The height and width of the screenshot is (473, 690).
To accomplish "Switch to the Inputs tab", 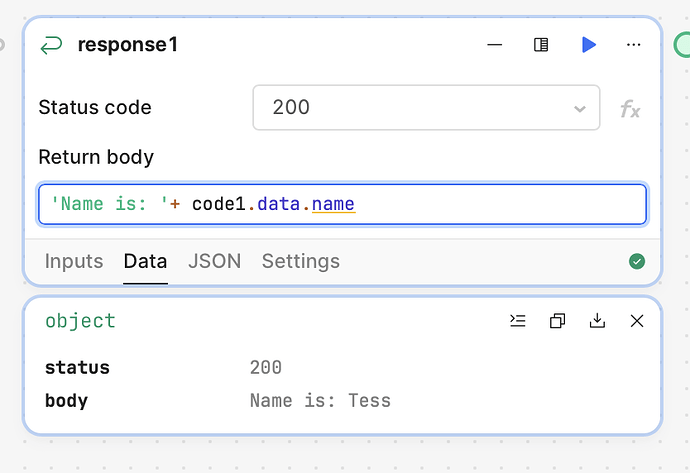I will coord(74,261).
